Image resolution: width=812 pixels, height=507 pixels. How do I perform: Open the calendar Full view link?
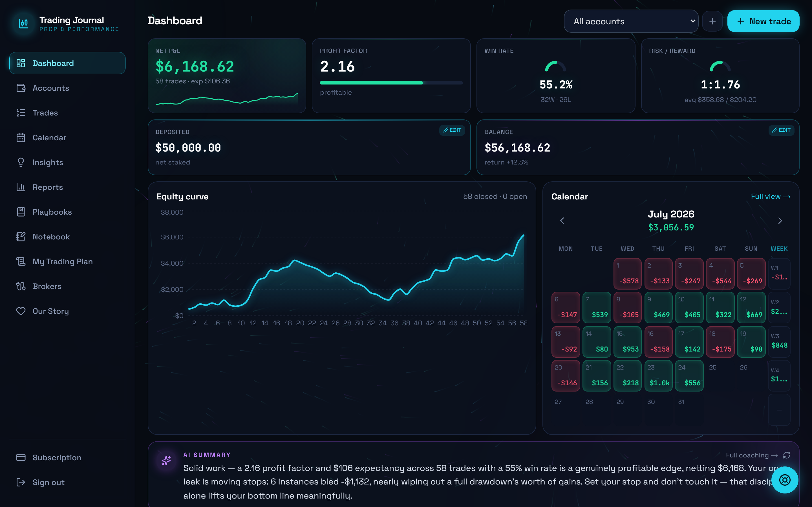(770, 197)
